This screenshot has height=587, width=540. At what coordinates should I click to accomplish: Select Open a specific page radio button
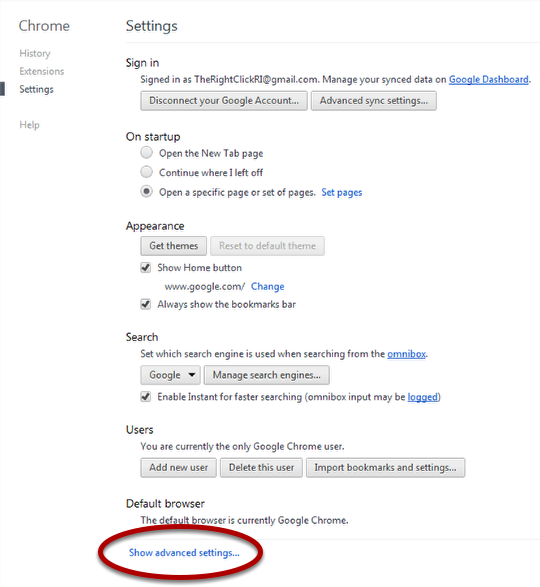tap(146, 192)
